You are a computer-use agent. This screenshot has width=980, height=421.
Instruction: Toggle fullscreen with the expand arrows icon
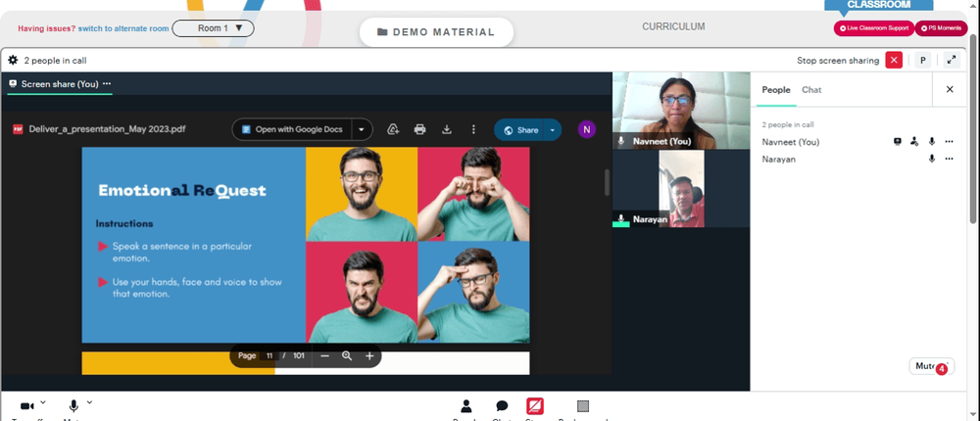pyautogui.click(x=952, y=60)
